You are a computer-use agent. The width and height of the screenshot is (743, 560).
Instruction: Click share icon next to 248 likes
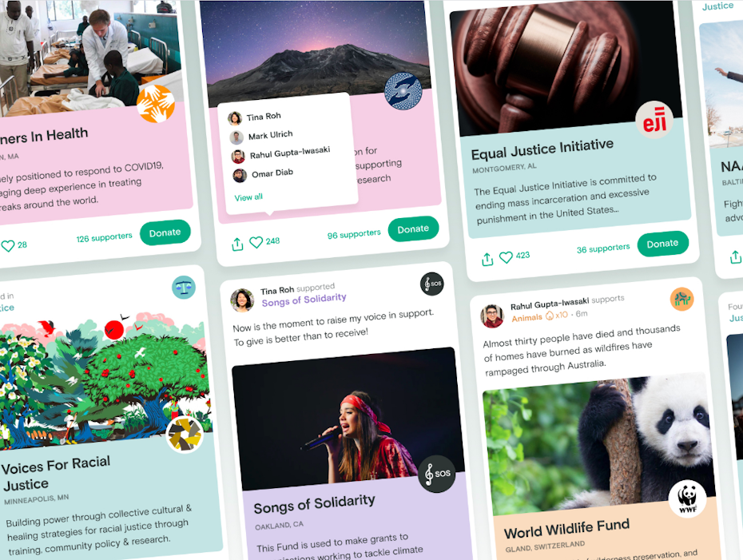click(x=237, y=244)
